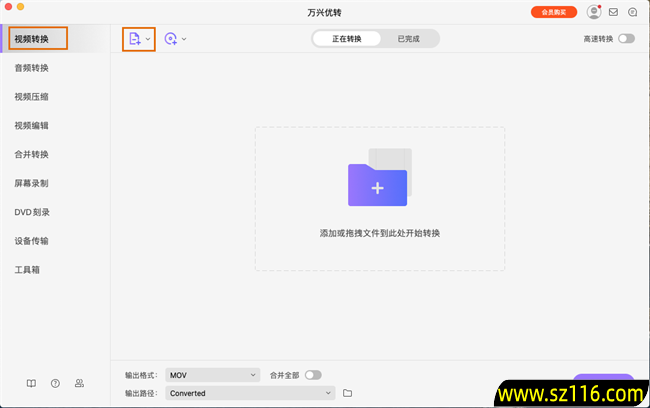Switch to the 已完成 tab
This screenshot has height=408, width=650.
[x=408, y=39]
